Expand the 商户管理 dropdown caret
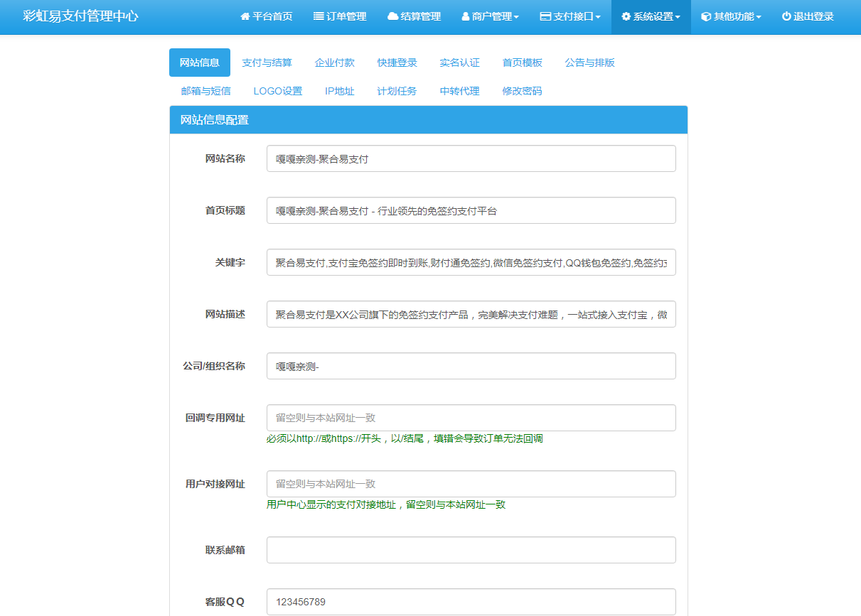 516,17
